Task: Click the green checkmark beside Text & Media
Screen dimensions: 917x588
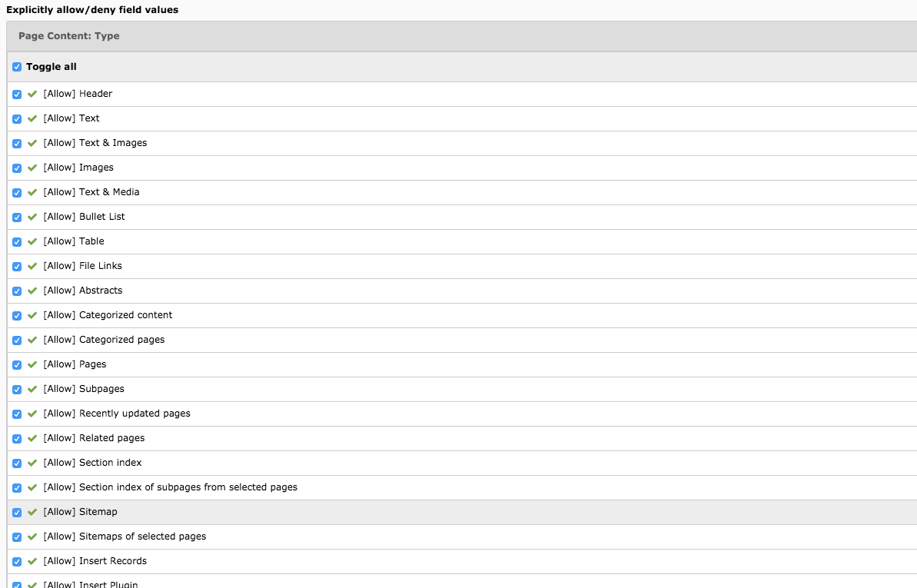Action: pyautogui.click(x=33, y=192)
